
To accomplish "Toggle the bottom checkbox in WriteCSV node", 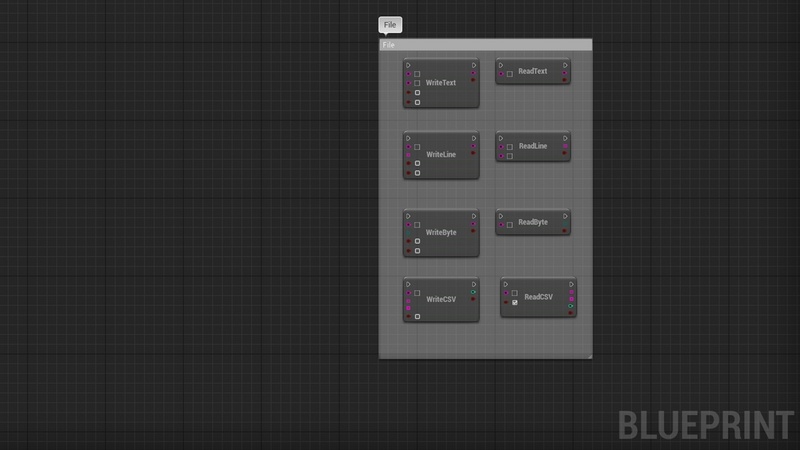I will 417,316.
